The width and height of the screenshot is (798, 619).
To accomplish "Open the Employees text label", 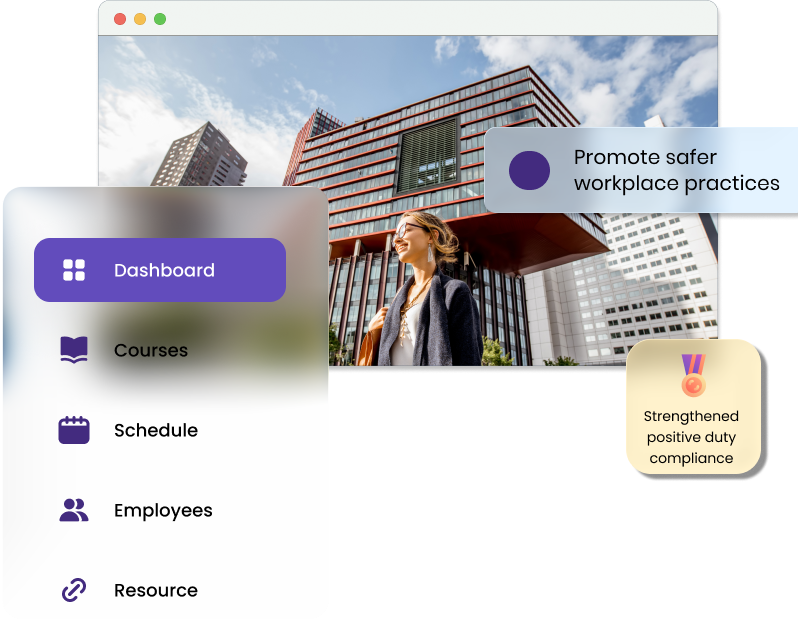I will (163, 510).
